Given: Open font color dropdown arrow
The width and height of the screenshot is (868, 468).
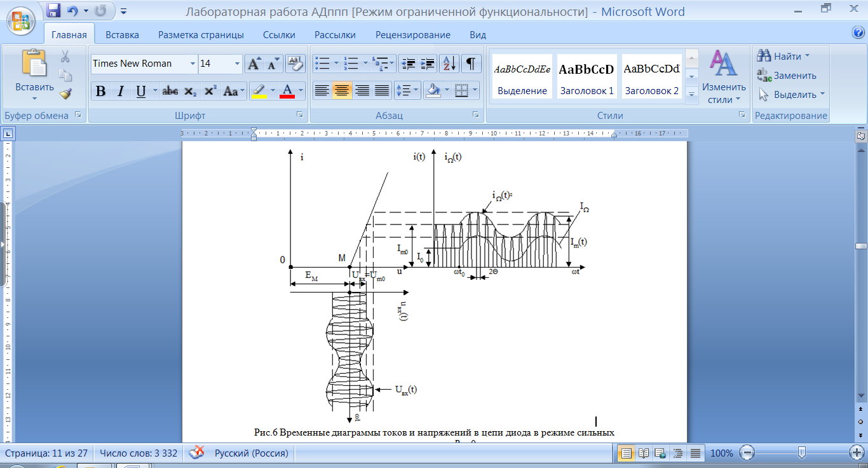Looking at the screenshot, I should 301,91.
